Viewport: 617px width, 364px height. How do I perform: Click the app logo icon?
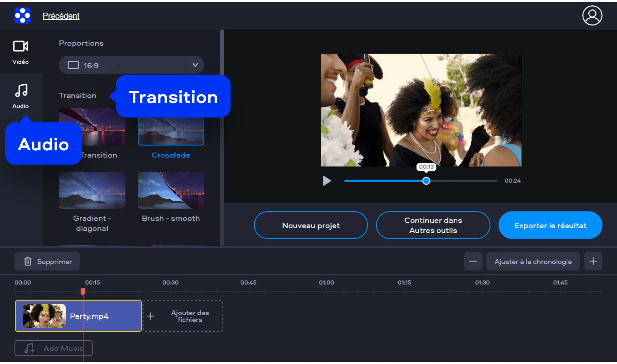[x=23, y=16]
